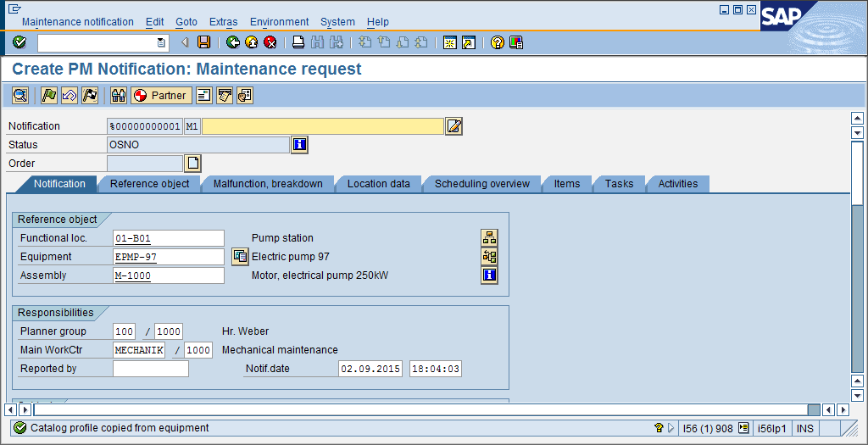Viewport: 868px width, 445px height.
Task: Switch to the Activities tab
Action: click(x=677, y=184)
